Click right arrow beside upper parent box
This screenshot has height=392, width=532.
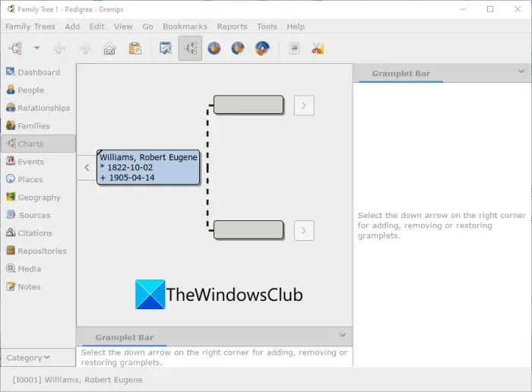304,106
